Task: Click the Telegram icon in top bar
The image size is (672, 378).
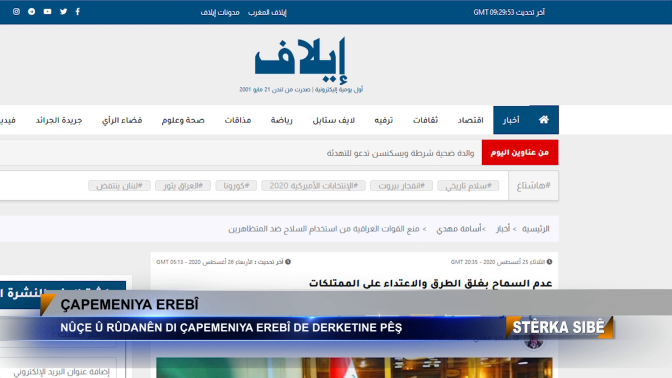Action: pos(32,12)
